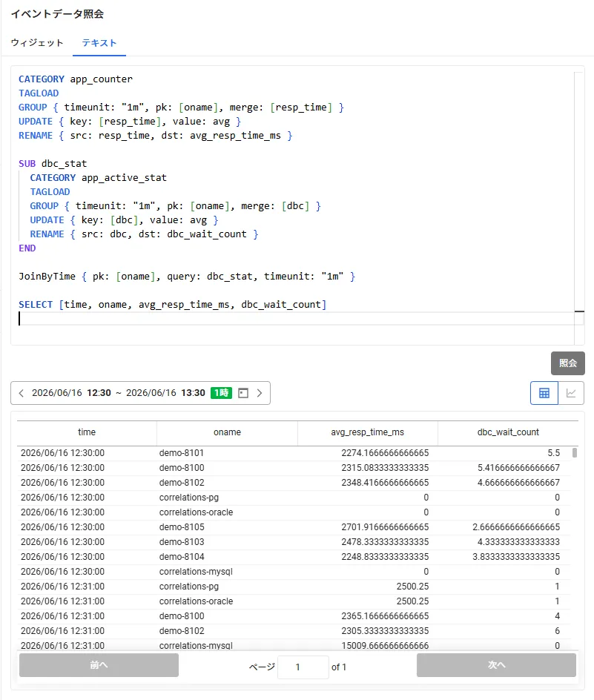Sort by the time column header
Image resolution: width=594 pixels, height=700 pixels.
point(87,432)
